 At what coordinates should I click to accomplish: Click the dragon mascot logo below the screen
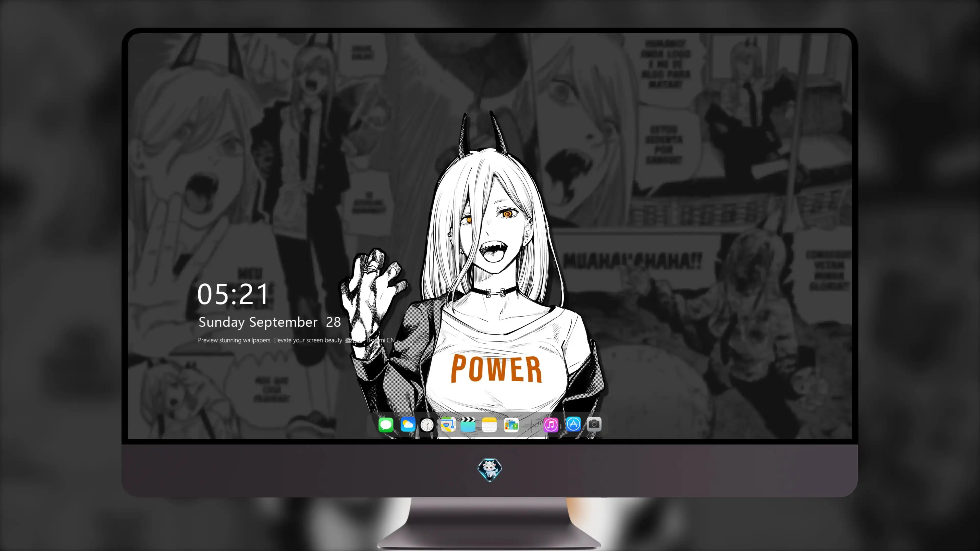coord(490,470)
